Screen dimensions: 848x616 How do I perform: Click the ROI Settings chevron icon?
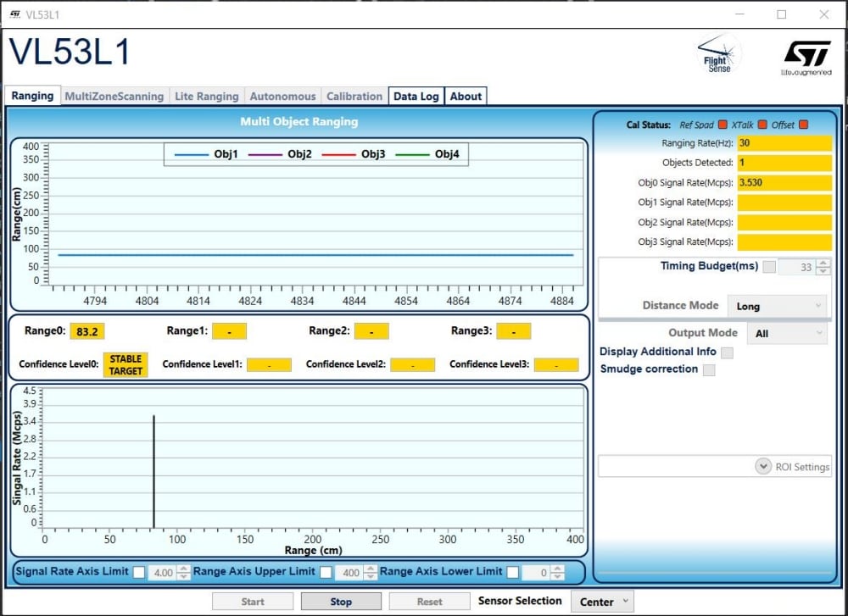tap(762, 467)
